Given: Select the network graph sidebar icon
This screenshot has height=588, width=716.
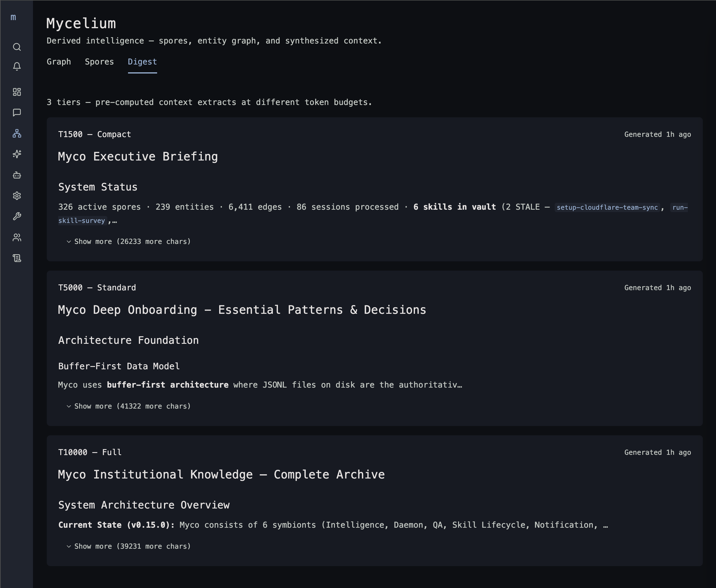Looking at the screenshot, I should point(16,133).
